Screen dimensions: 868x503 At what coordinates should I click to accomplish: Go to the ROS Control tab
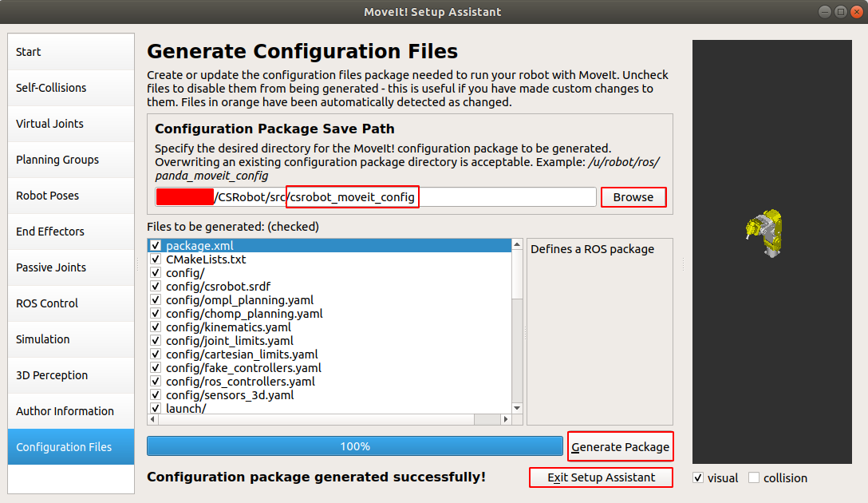pos(71,303)
